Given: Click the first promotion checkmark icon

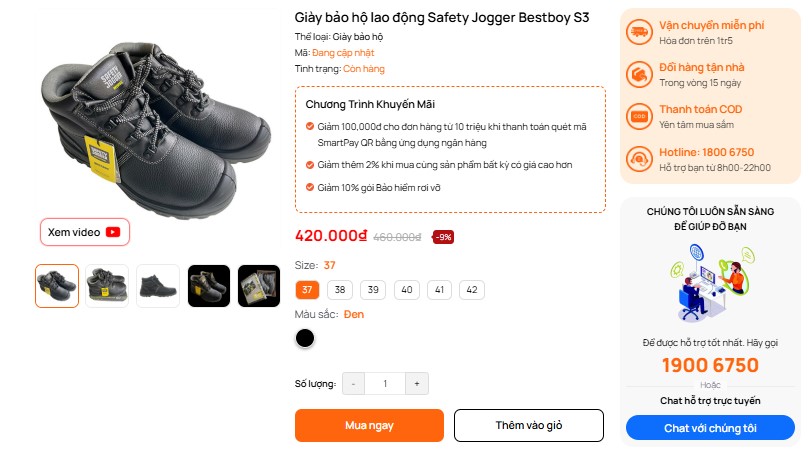Looking at the screenshot, I should (310, 126).
